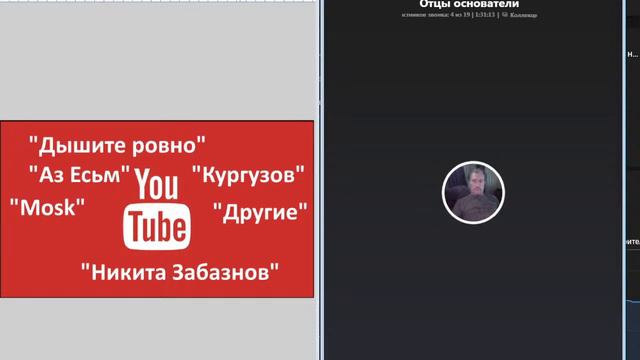Click the "Аз Есьм" text on the banner
This screenshot has width=640, height=360.
click(80, 175)
